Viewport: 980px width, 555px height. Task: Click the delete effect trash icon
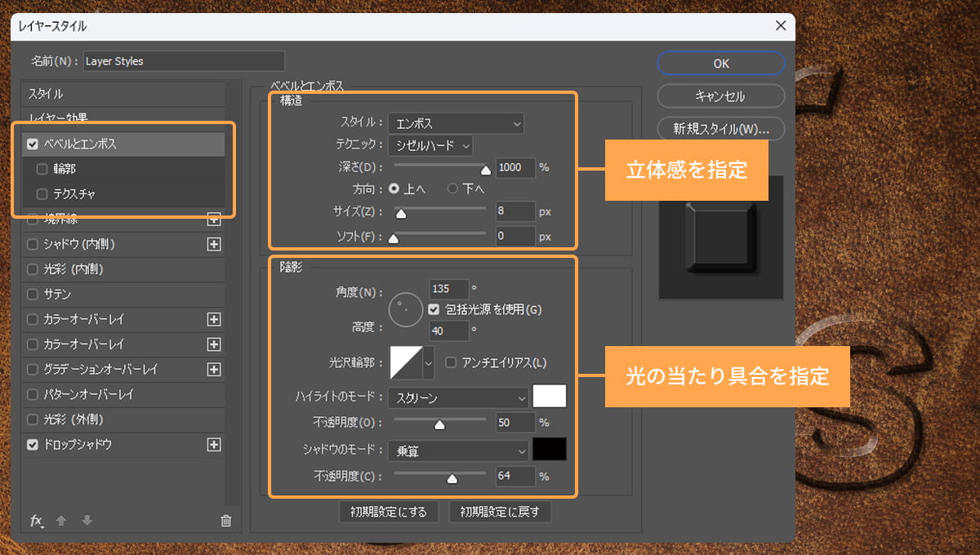click(x=225, y=520)
